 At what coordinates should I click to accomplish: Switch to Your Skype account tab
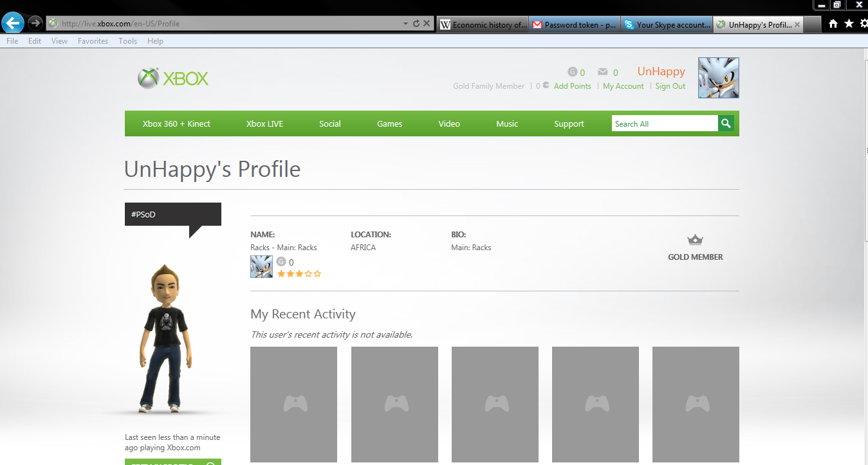[x=667, y=24]
